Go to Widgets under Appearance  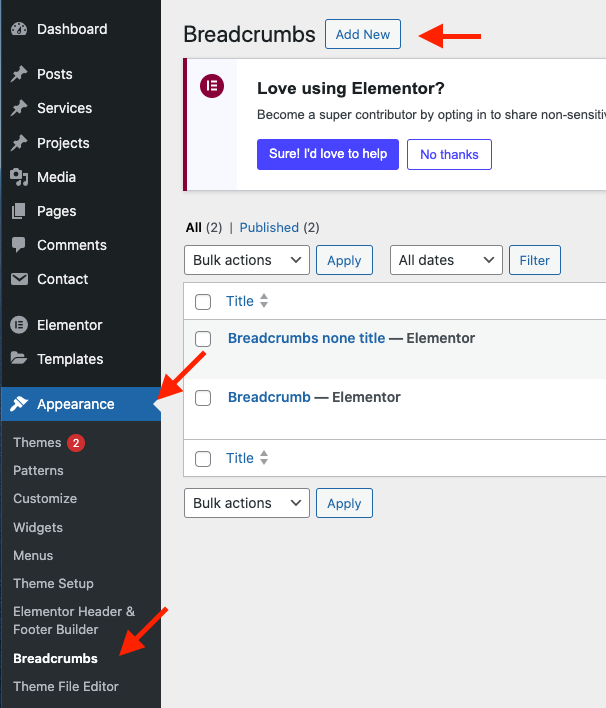point(38,527)
